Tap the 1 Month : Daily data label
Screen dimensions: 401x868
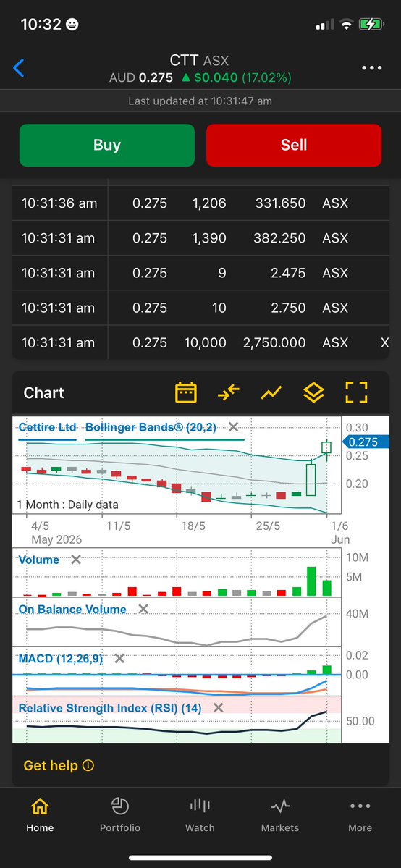(x=67, y=505)
